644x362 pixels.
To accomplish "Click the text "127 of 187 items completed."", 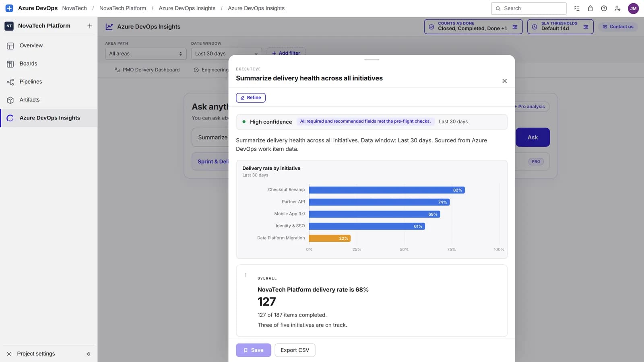I will (x=292, y=315).
